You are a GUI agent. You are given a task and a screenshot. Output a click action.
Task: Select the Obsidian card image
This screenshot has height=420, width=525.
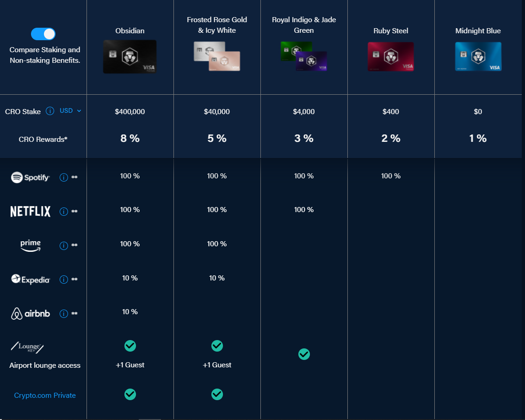[130, 56]
